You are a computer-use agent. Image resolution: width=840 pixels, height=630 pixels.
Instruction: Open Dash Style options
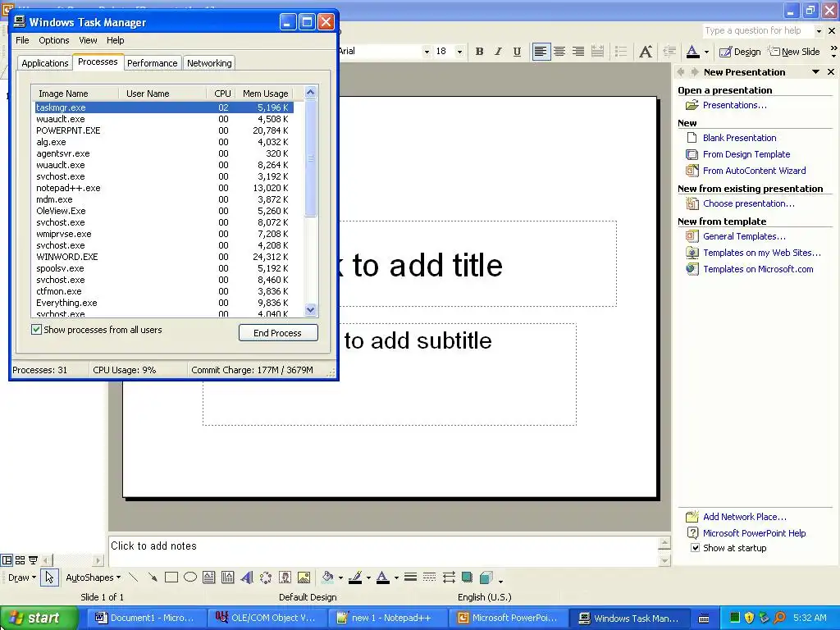point(429,577)
